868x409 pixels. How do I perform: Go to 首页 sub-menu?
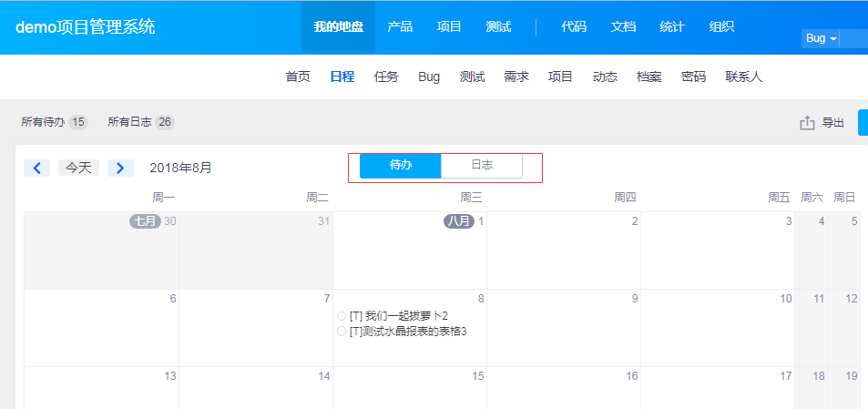[x=298, y=77]
